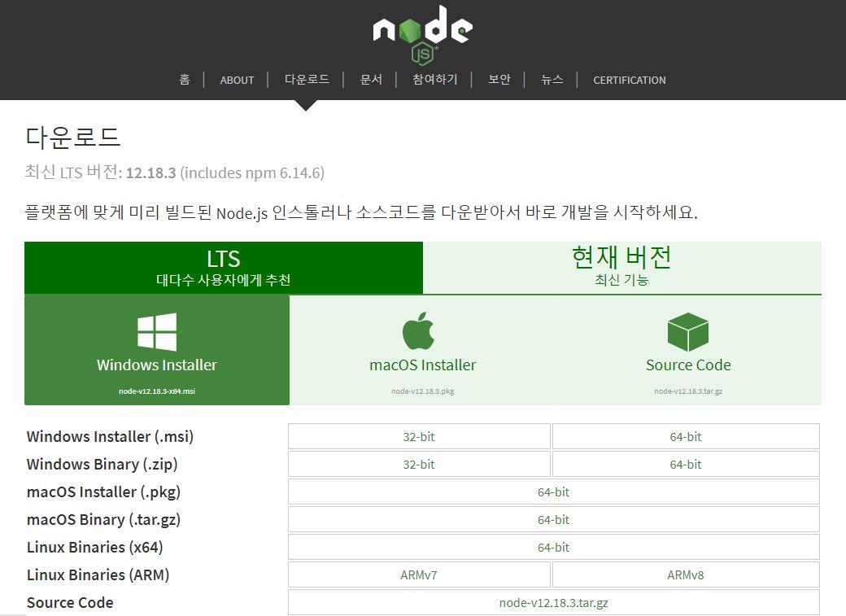Open the ABOUT menu item
The width and height of the screenshot is (846, 616).
(237, 80)
